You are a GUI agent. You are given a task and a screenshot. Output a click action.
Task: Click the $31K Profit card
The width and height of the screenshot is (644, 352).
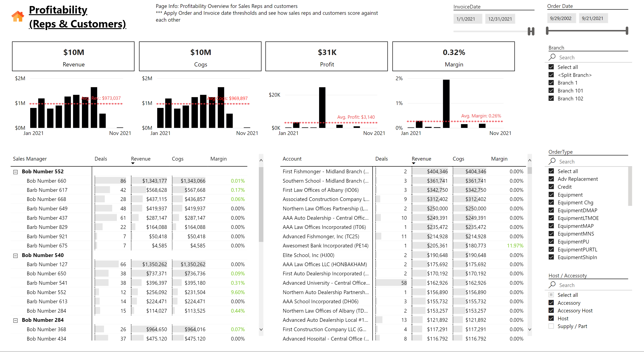(x=327, y=56)
